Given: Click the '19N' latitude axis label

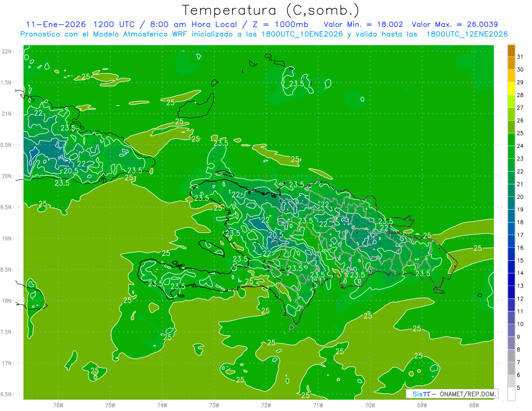Looking at the screenshot, I should point(8,238).
